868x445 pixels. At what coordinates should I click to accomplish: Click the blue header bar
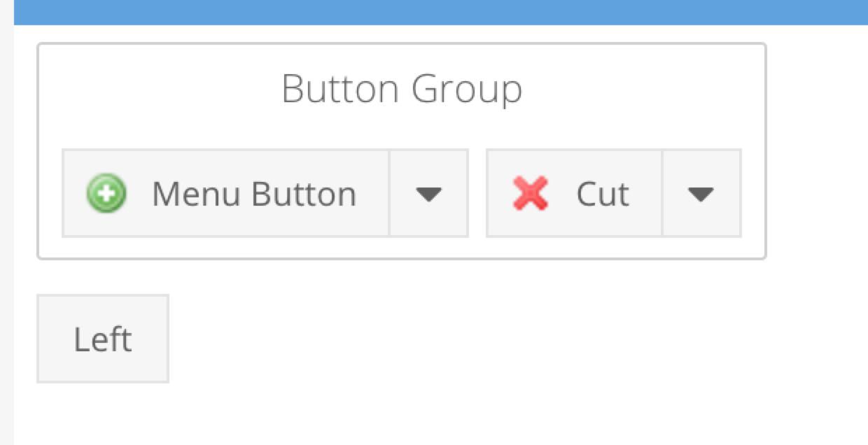(441, 12)
